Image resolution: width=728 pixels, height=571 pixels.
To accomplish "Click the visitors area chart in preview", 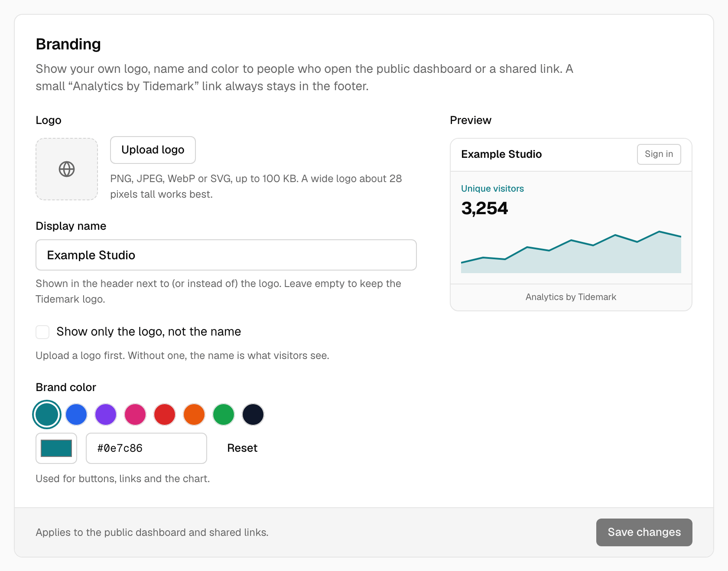I will pos(571,252).
